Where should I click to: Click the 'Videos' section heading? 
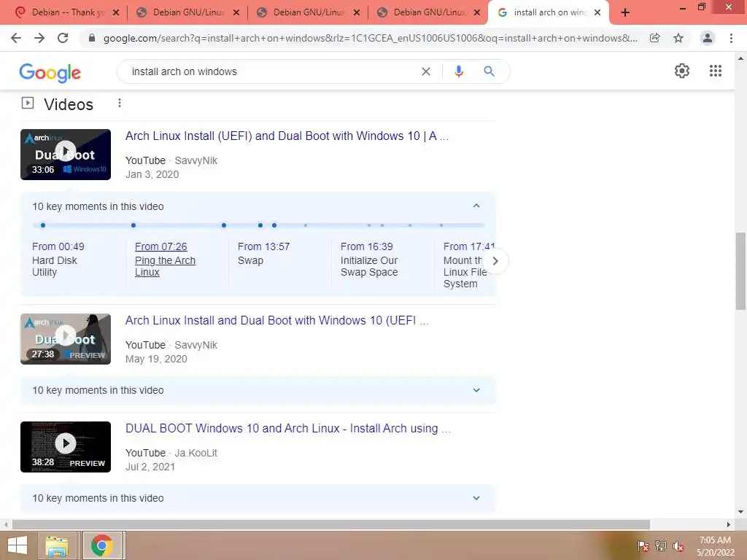[x=69, y=104]
